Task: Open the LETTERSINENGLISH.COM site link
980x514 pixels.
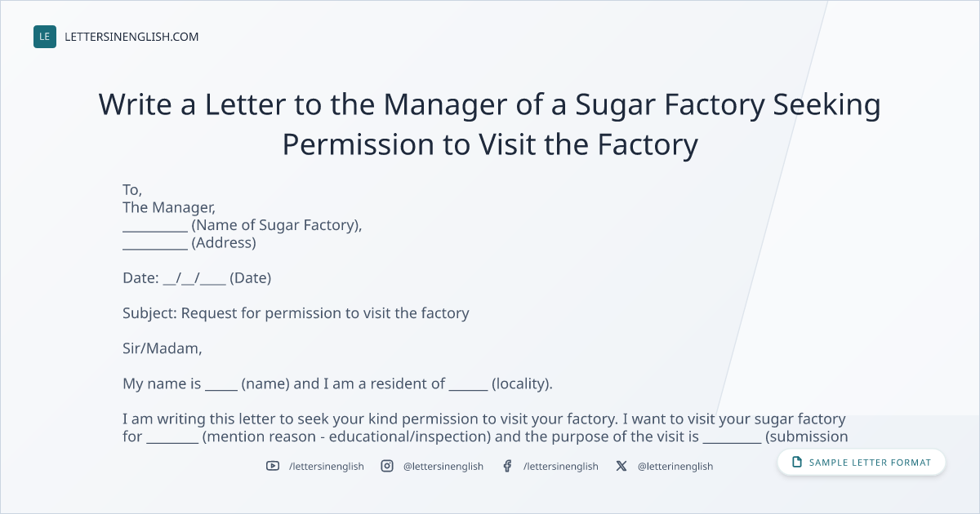Action: 131,37
